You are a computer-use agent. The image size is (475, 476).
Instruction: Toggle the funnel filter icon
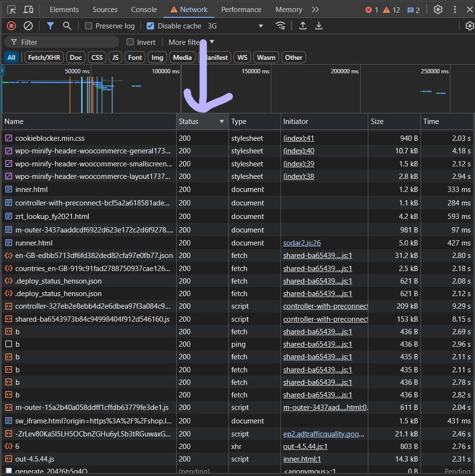[51, 26]
